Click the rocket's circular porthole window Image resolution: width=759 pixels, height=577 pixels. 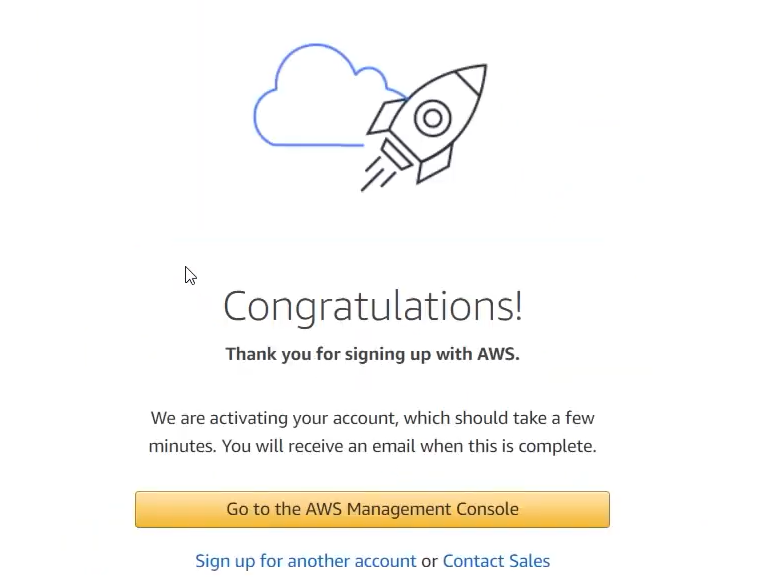(432, 118)
